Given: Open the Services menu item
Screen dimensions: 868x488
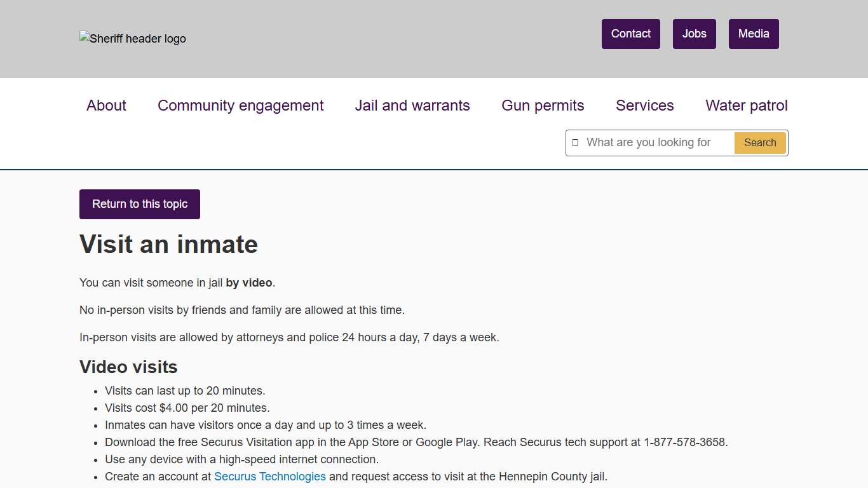Looking at the screenshot, I should (x=644, y=105).
